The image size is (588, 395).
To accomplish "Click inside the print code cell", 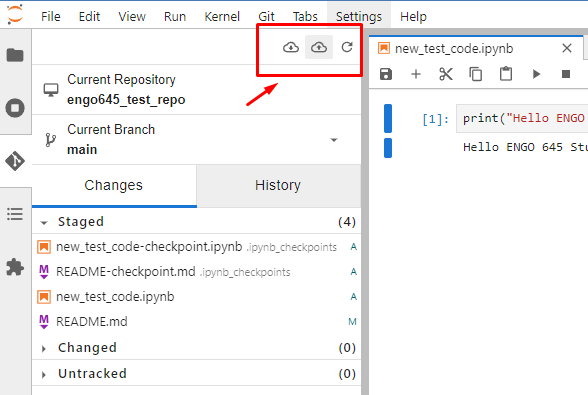I will (x=522, y=119).
